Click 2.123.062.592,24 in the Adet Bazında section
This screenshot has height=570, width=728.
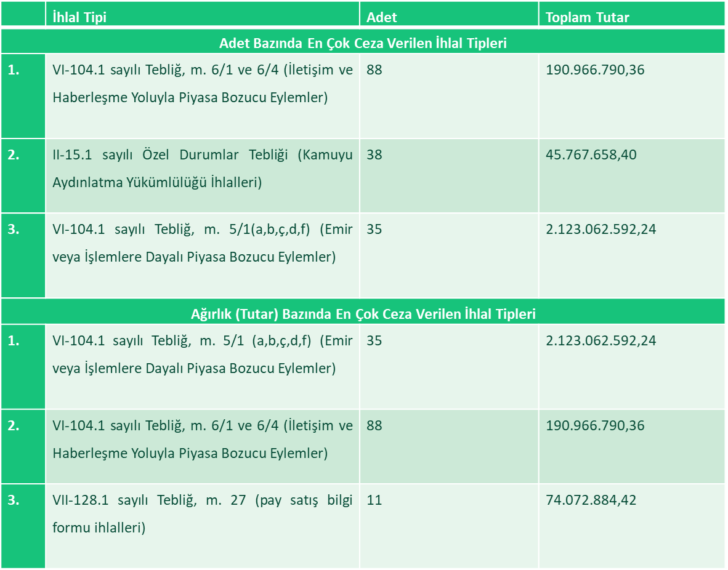pos(601,230)
